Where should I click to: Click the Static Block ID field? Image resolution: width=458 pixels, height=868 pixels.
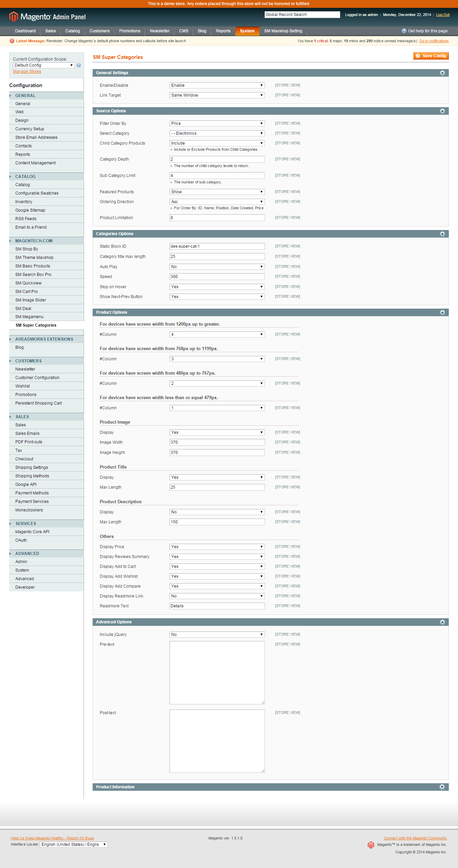coord(217,246)
